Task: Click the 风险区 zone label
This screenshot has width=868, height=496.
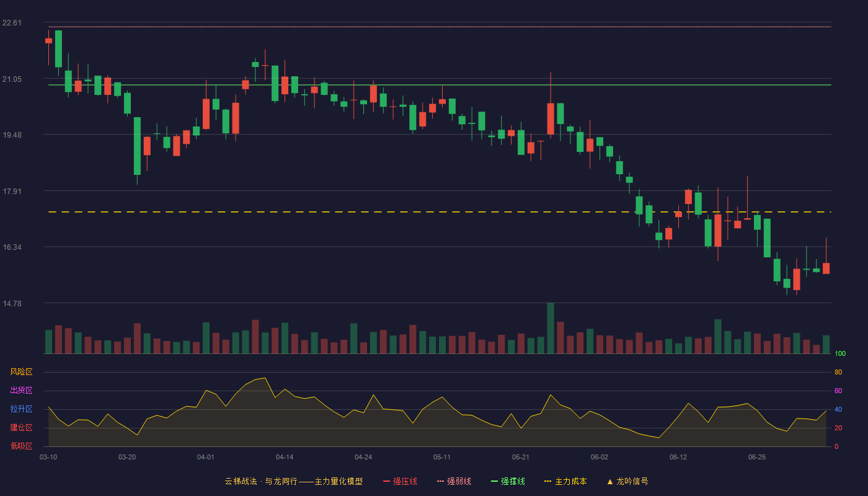Action: point(21,372)
